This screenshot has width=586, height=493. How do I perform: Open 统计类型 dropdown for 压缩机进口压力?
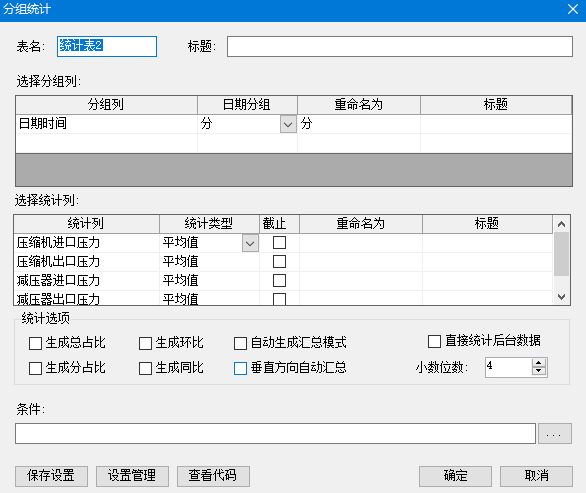[x=250, y=243]
